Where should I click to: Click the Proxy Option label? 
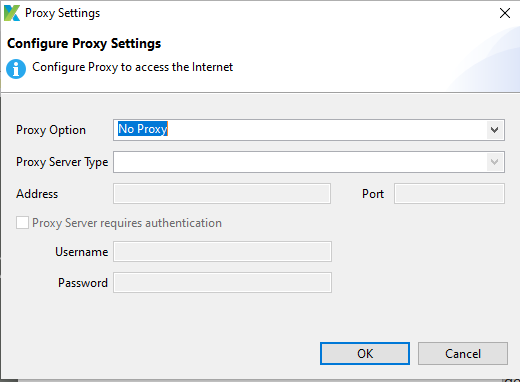(x=51, y=130)
